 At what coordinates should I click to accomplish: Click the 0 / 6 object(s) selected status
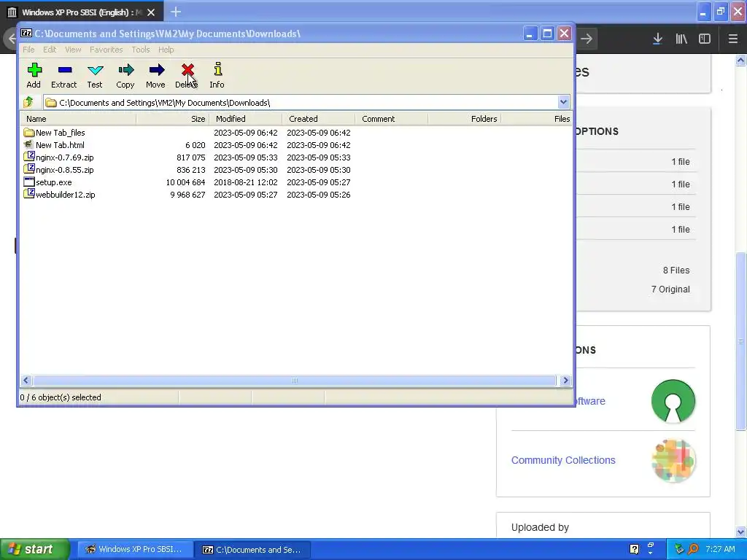point(61,397)
